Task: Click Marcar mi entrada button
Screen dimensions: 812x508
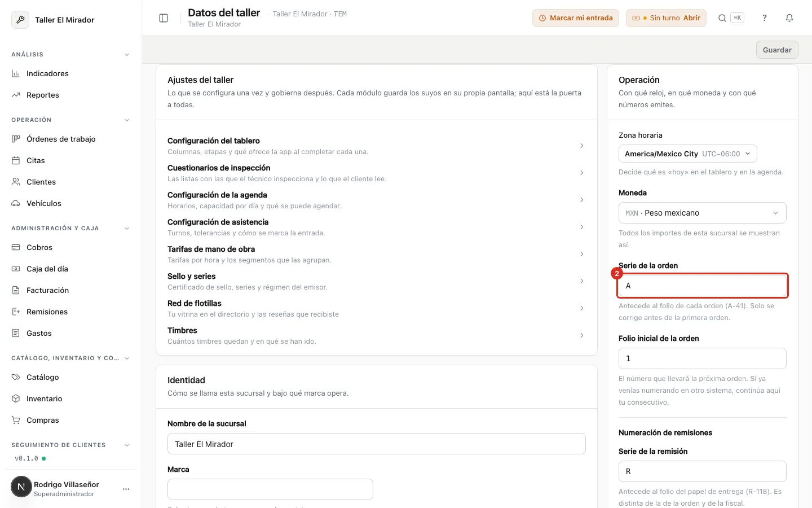Action: click(x=576, y=18)
